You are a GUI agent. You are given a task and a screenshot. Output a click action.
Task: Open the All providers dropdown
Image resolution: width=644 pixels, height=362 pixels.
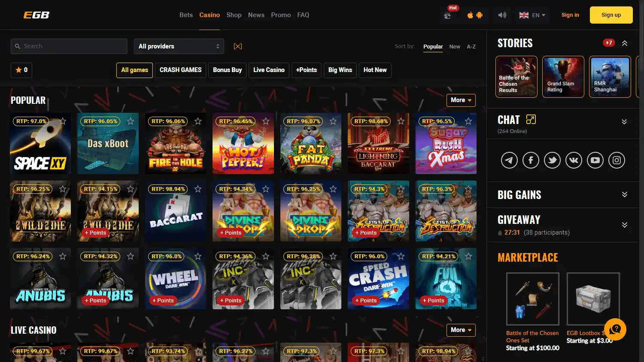coord(179,46)
